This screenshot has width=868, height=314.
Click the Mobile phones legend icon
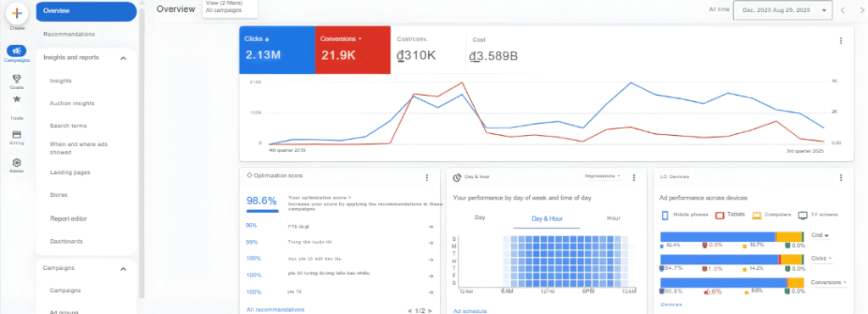coord(665,215)
